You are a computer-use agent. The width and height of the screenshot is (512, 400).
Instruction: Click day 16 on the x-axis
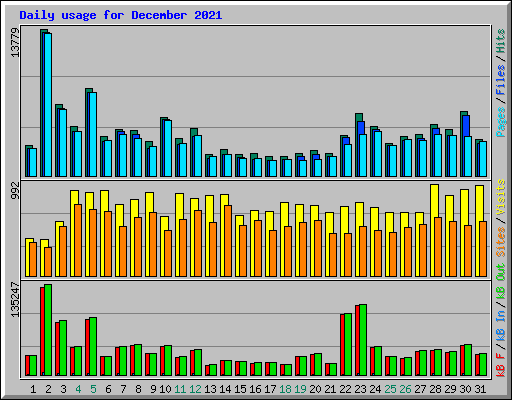tap(255, 389)
